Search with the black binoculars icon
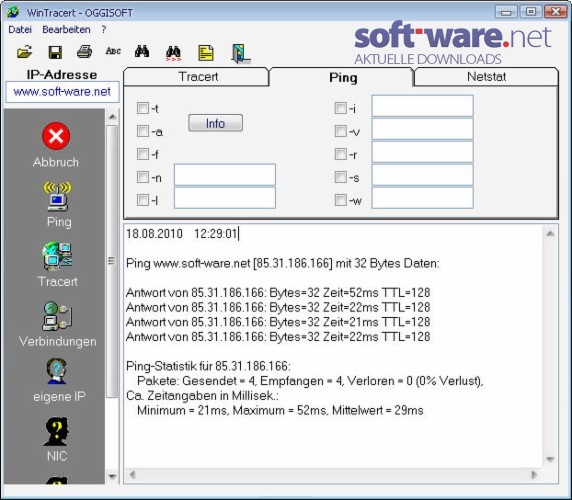 click(x=142, y=51)
